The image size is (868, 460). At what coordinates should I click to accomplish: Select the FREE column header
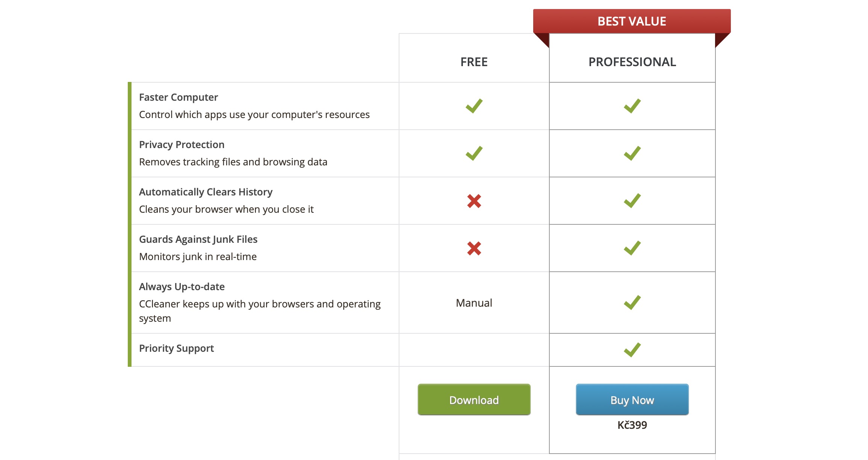pos(474,62)
